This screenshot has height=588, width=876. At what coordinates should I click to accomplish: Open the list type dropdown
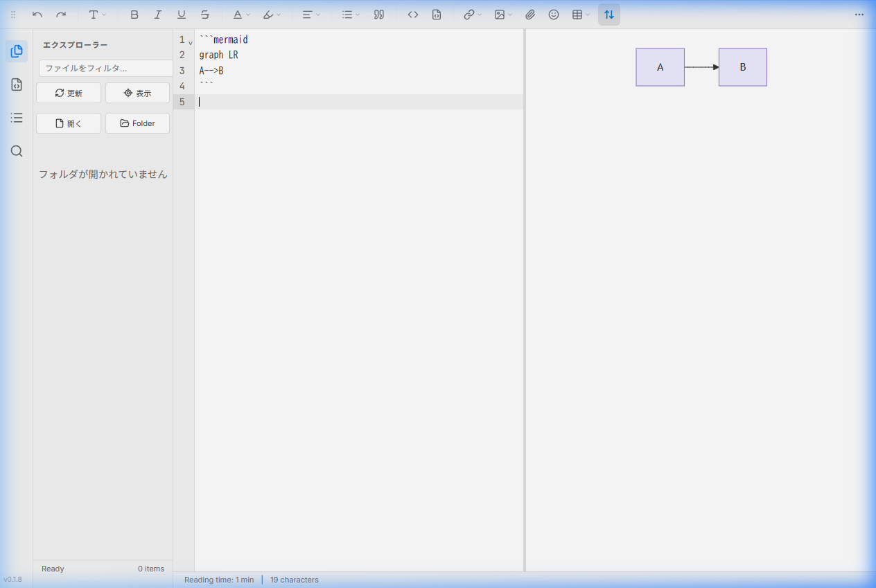pos(351,15)
